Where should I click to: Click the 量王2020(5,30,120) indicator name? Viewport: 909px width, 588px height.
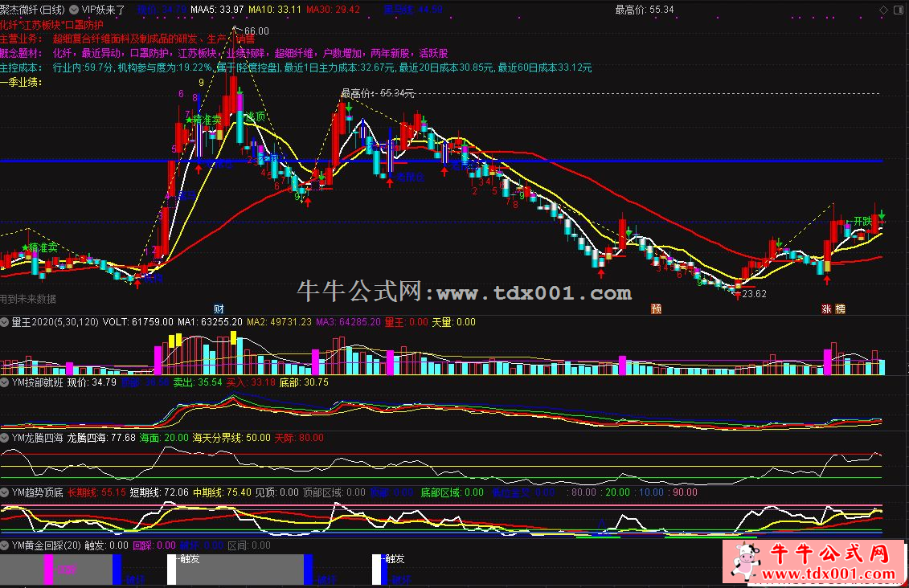55,322
